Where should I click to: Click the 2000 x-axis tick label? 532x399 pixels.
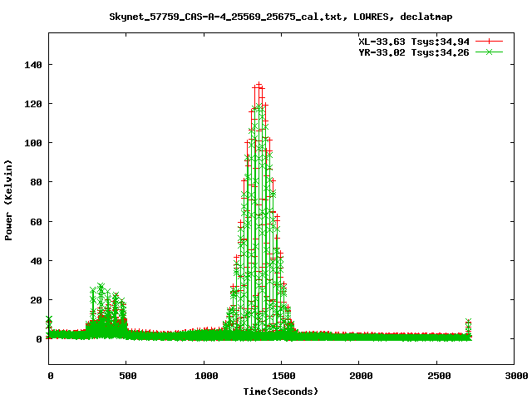click(x=361, y=376)
